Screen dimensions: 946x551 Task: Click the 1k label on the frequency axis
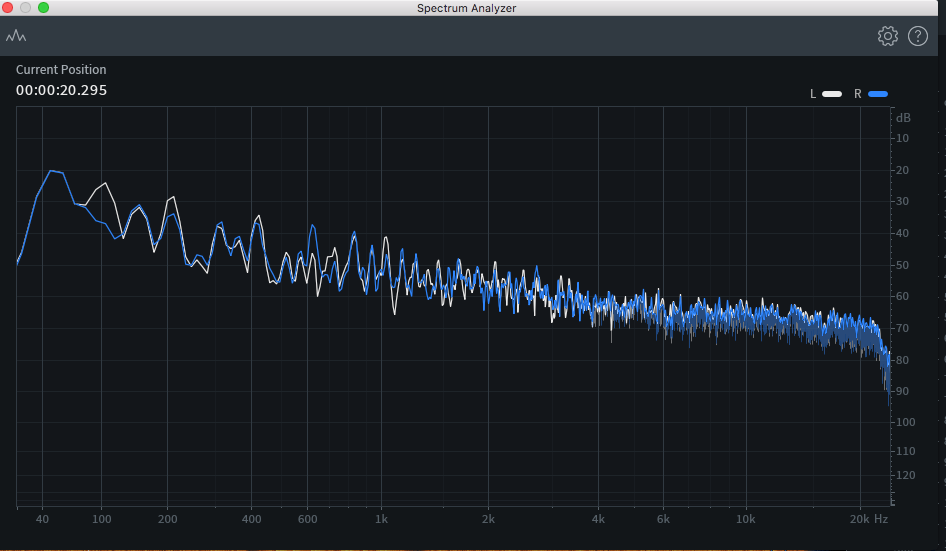(381, 519)
